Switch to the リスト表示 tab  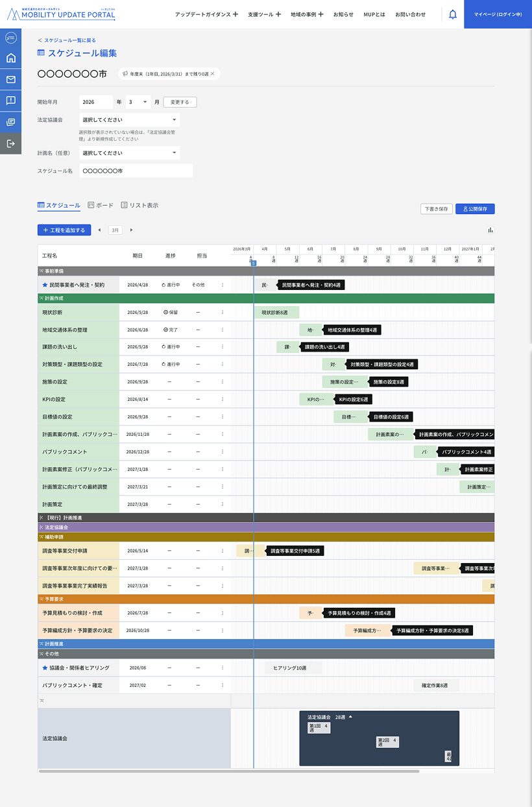click(139, 206)
